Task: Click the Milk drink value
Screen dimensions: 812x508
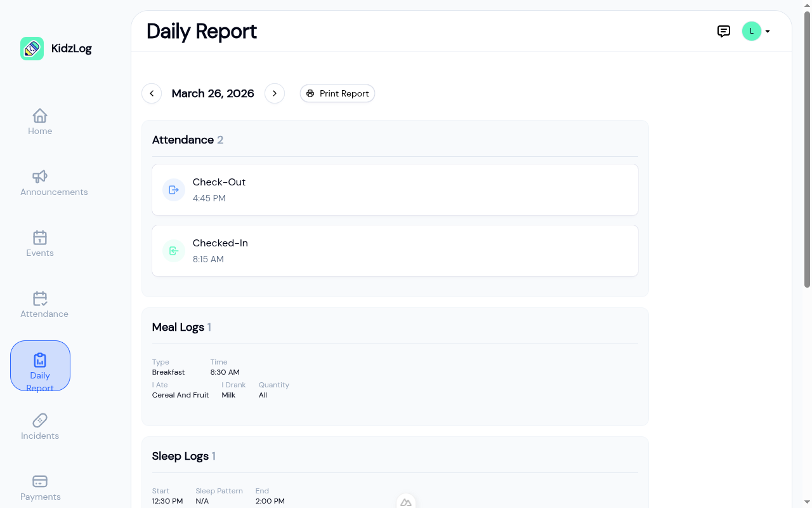Action: (x=228, y=395)
